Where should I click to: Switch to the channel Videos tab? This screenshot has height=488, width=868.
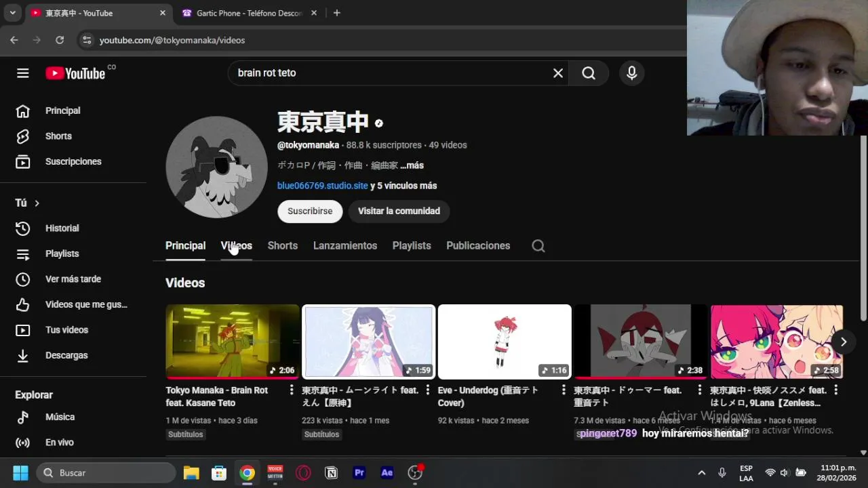coord(236,246)
